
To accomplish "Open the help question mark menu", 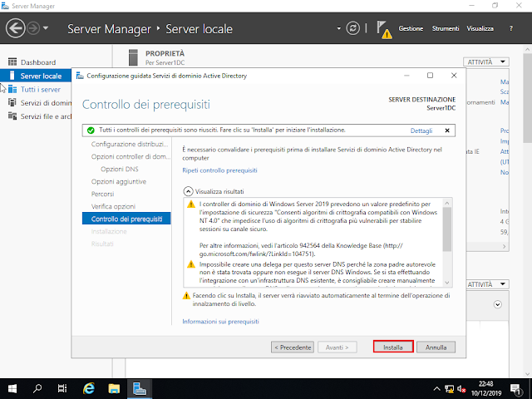I will [511, 28].
